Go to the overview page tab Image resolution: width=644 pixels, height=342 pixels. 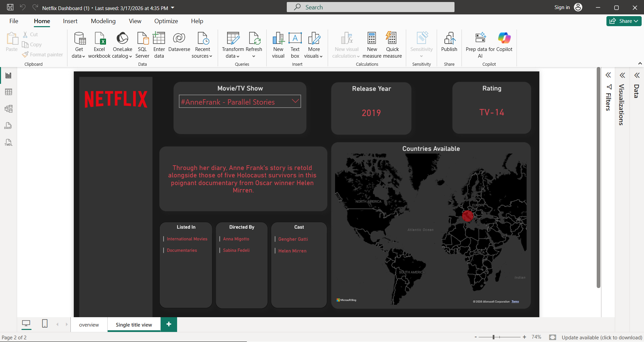click(x=89, y=325)
